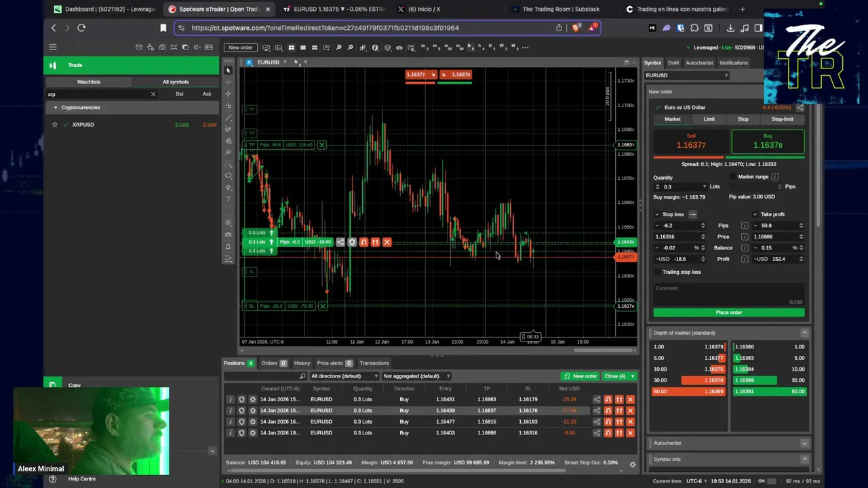Image resolution: width=868 pixels, height=488 pixels.
Task: Click the arrow button next to Stop loss
Action: pyautogui.click(x=692, y=214)
